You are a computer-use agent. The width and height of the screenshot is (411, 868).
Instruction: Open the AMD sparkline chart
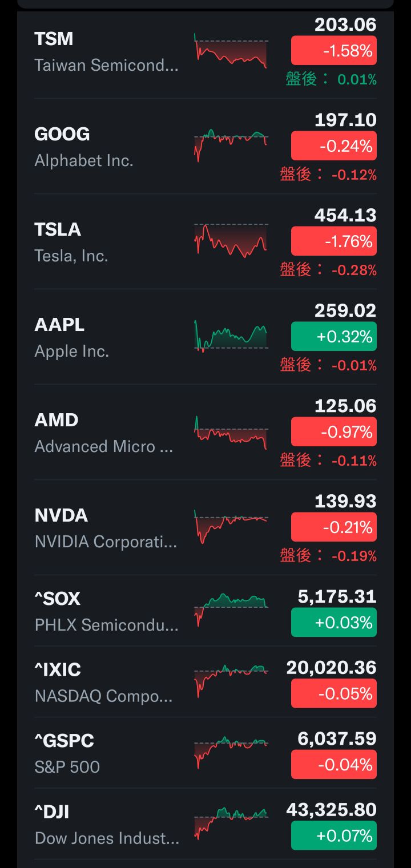pyautogui.click(x=231, y=433)
